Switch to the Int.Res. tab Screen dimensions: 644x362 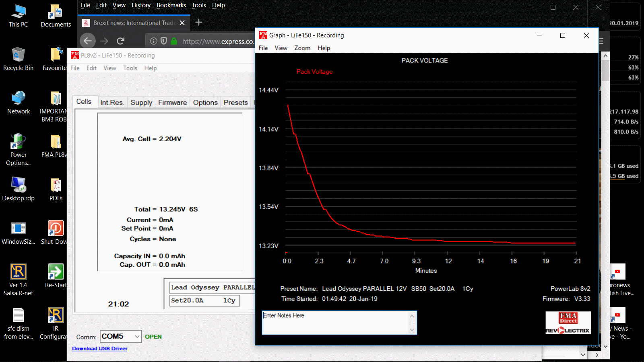click(x=112, y=103)
